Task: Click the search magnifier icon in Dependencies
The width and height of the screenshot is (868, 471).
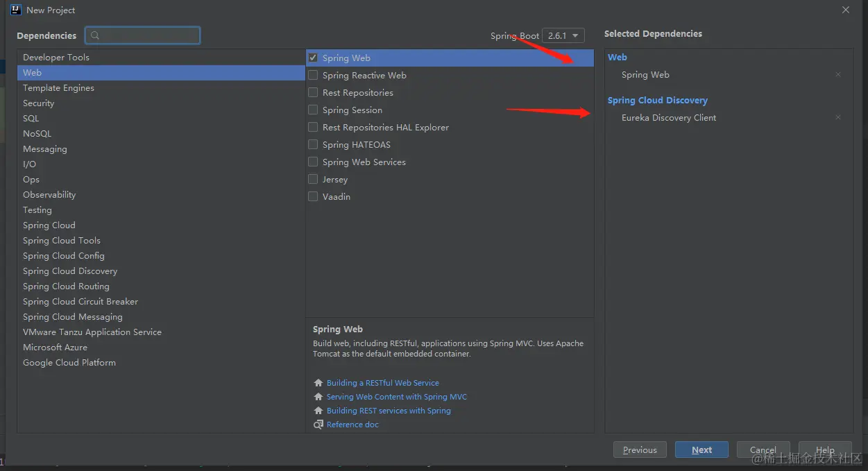Action: point(95,35)
